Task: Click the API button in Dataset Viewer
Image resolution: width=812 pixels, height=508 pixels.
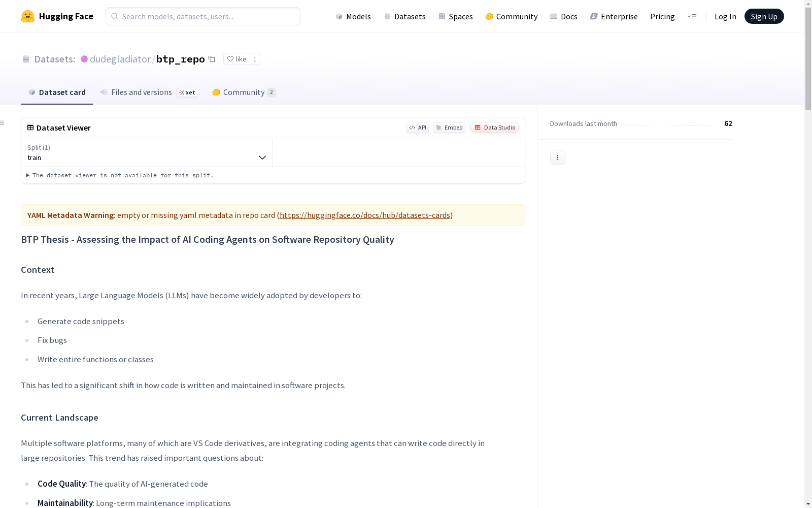Action: [x=418, y=128]
